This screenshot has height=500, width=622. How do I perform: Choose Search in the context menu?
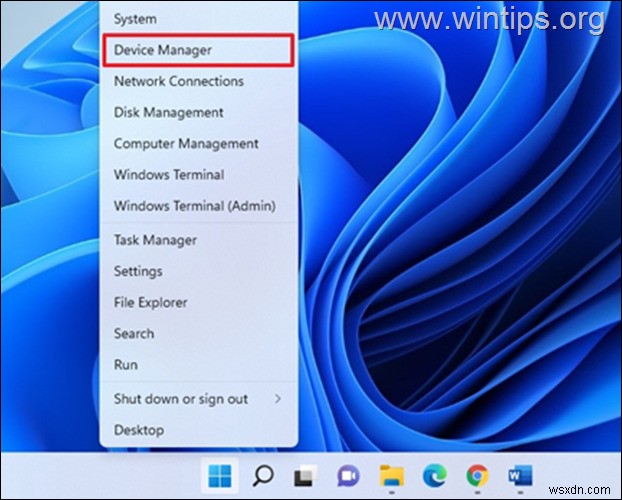199,333
